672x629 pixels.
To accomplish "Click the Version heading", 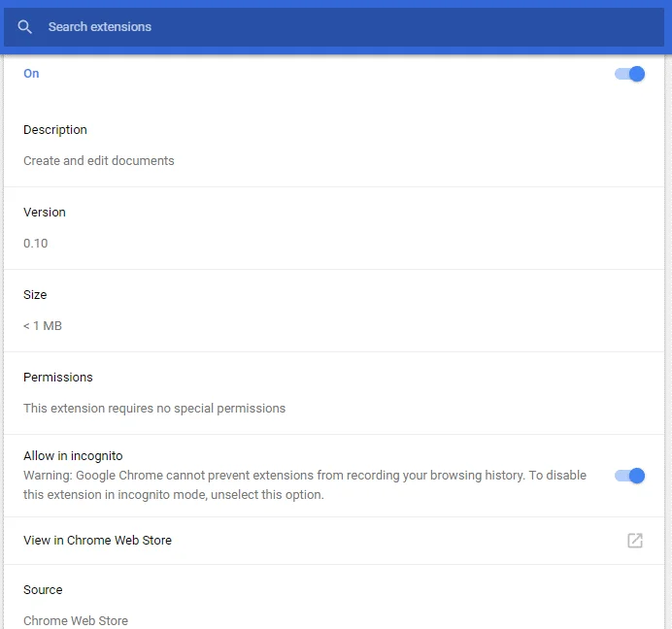I will coord(45,213).
